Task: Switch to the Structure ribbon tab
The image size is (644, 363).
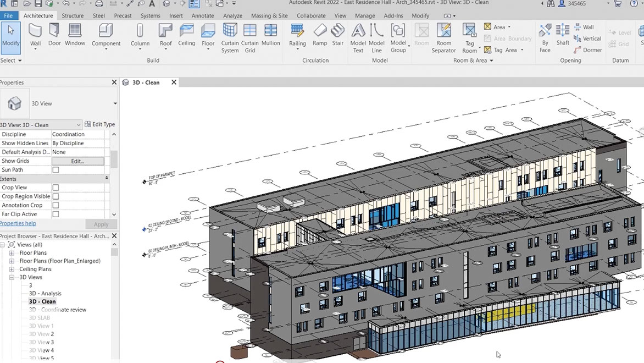Action: (x=73, y=16)
